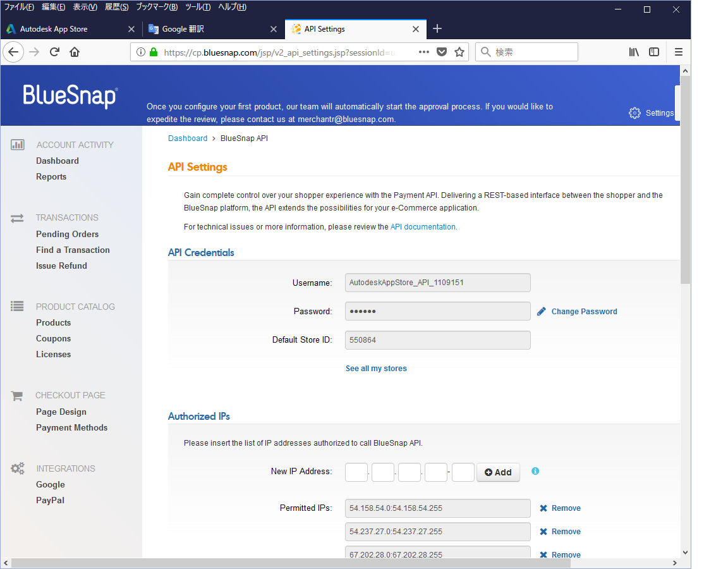The width and height of the screenshot is (728, 569).
Task: Open Licenses in the sidebar
Action: click(53, 355)
